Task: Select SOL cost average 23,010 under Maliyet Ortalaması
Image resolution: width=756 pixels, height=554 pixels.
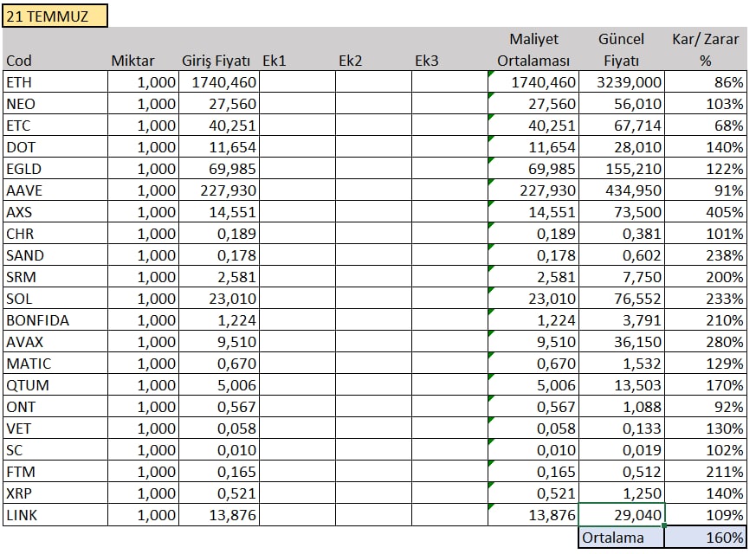Action: (x=533, y=299)
